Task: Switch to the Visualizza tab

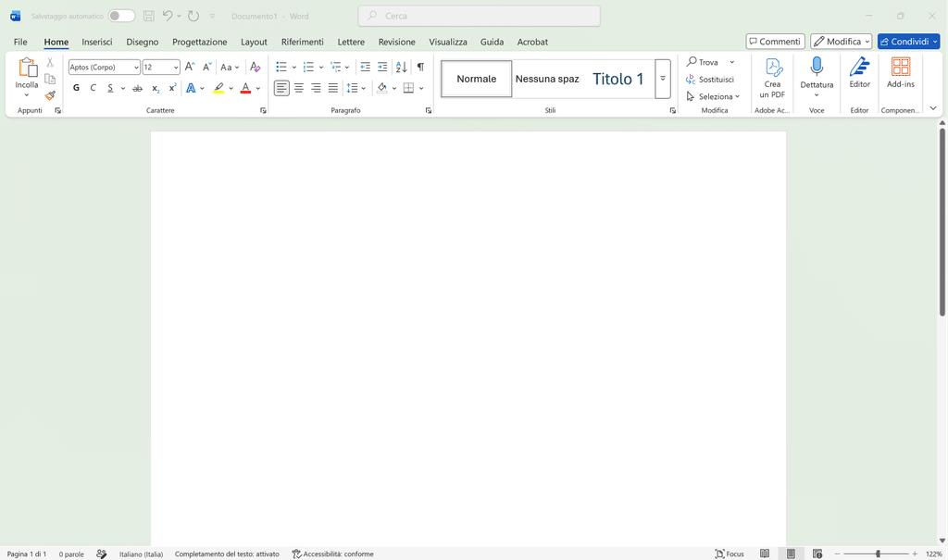Action: tap(448, 42)
